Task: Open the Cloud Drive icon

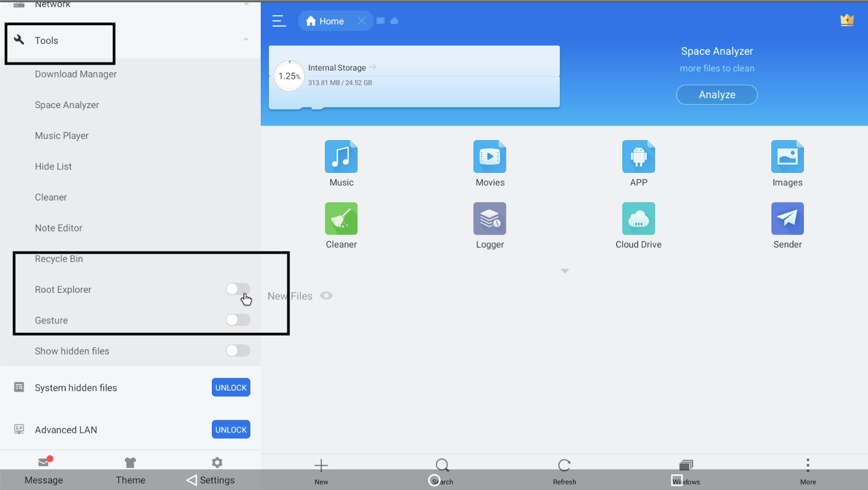Action: click(x=638, y=219)
